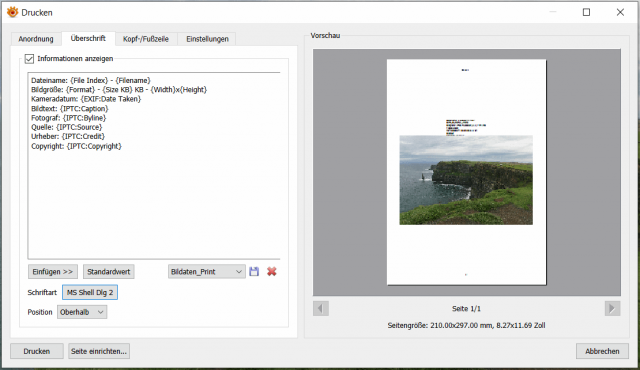
Task: Click the Drucken print button
Action: pos(37,351)
